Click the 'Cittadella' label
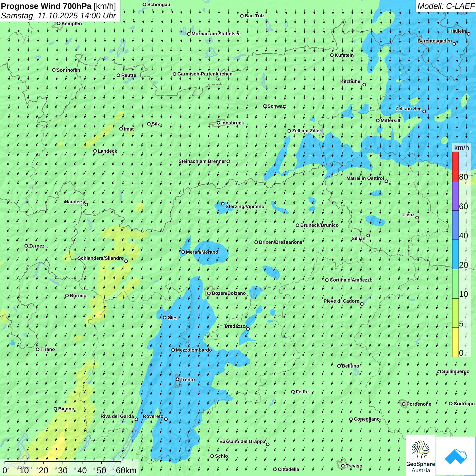 pyautogui.click(x=289, y=469)
